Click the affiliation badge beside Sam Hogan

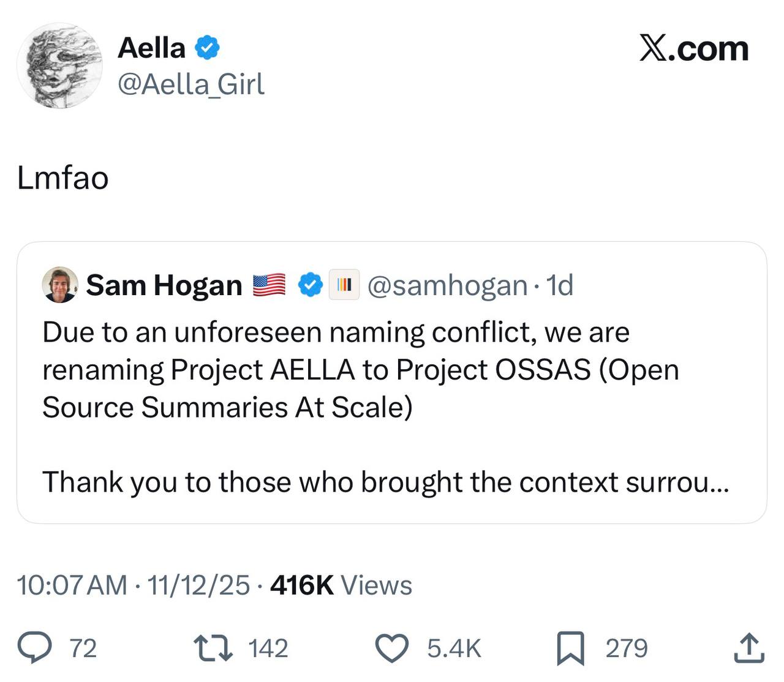[344, 285]
